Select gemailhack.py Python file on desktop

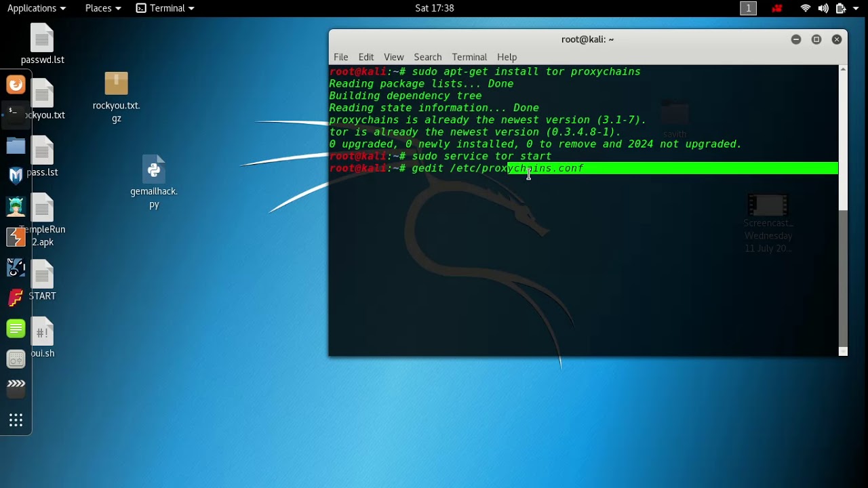tap(154, 182)
